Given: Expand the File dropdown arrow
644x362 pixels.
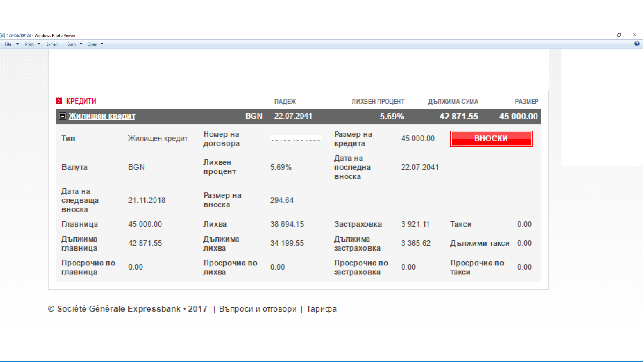Looking at the screenshot, I should (x=17, y=44).
